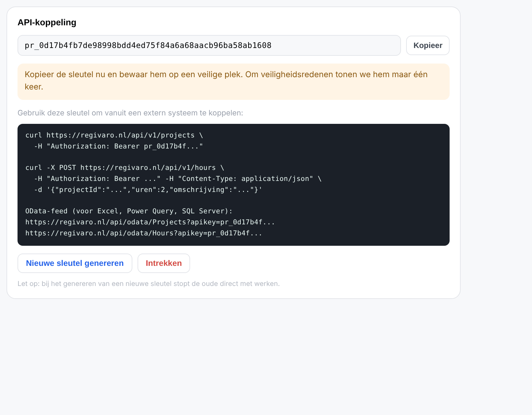
Task: Click the API key field
Action: [x=209, y=45]
